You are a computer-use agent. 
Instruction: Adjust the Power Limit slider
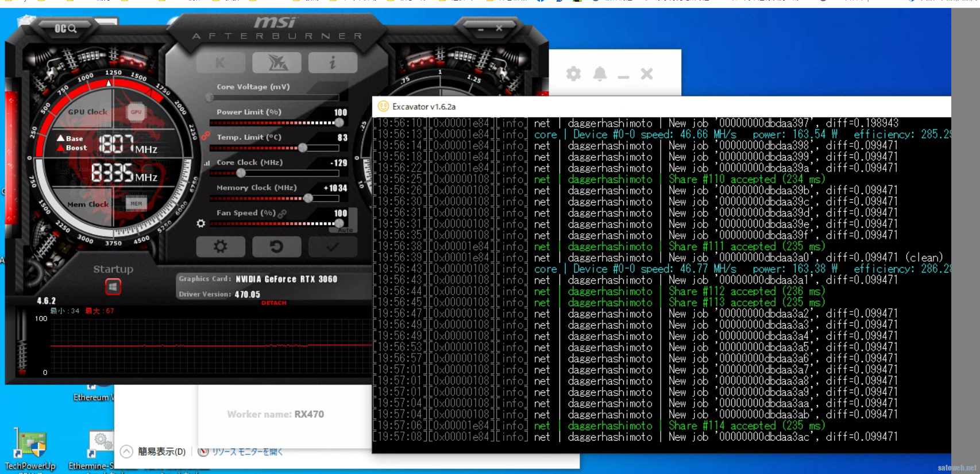click(276, 122)
